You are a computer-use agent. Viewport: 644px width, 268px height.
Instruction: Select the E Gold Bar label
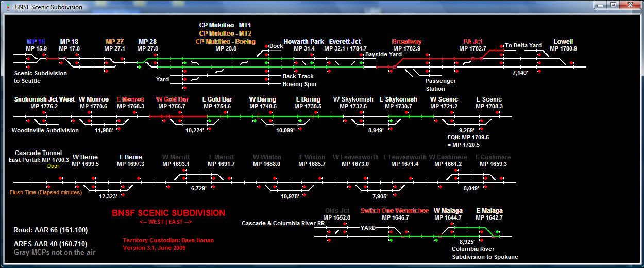217,99
